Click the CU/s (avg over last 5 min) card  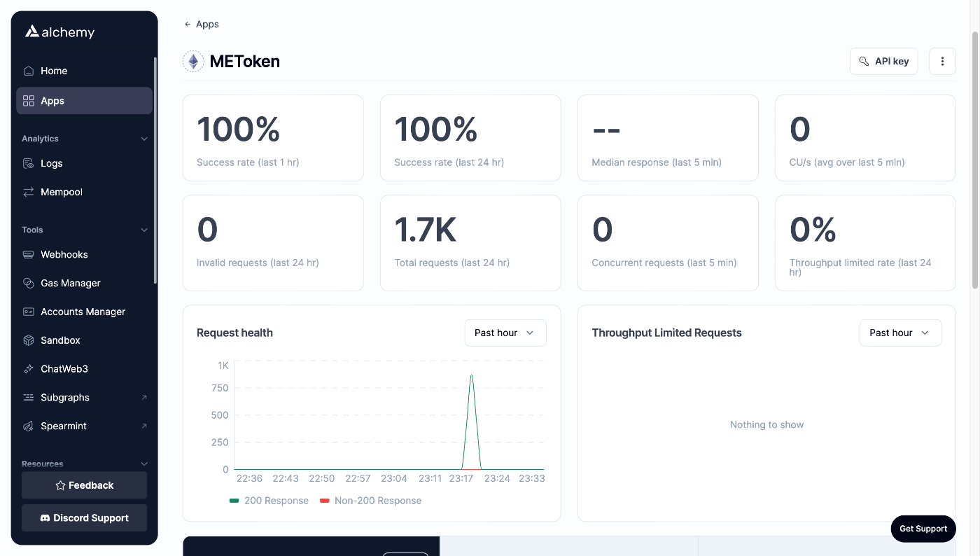[x=865, y=138]
